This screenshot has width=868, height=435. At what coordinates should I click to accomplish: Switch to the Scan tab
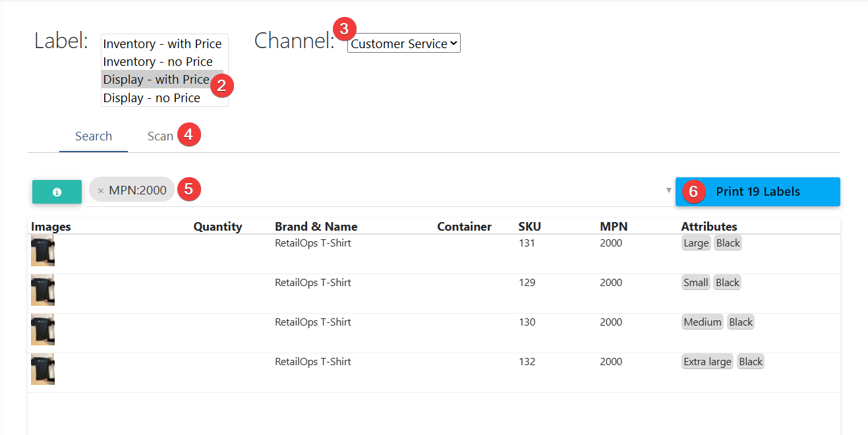pyautogui.click(x=160, y=136)
